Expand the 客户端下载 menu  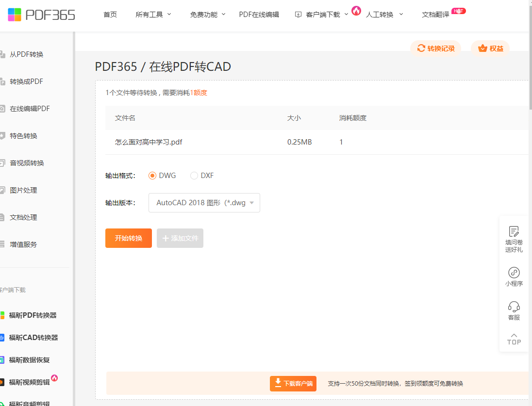(322, 15)
